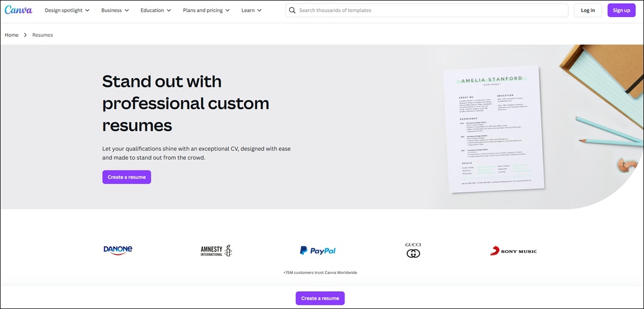Click the Danone logo
The width and height of the screenshot is (644, 309).
[118, 251]
